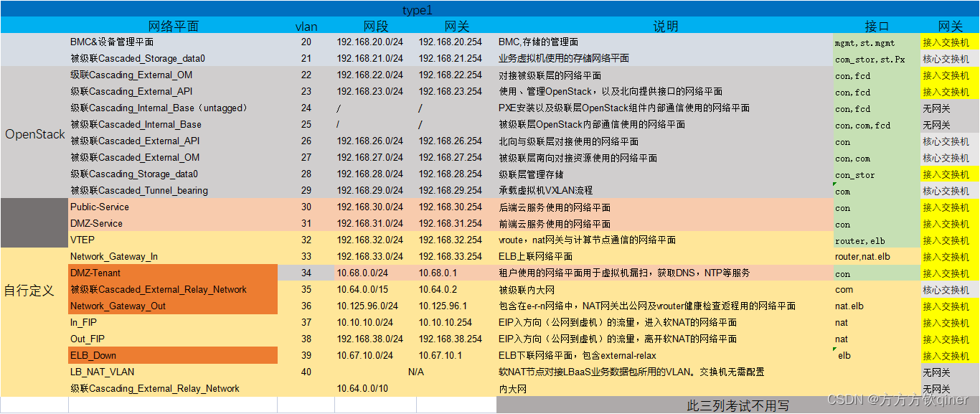Select the LB_NAT_VLAN cell
The image size is (980, 414).
tap(174, 372)
